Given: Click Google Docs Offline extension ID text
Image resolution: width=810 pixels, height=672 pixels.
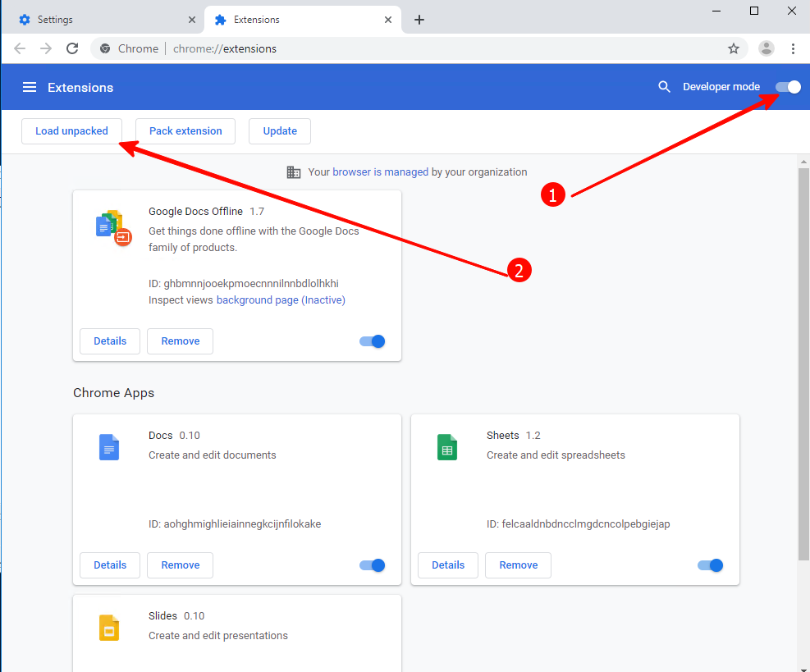Looking at the screenshot, I should pyautogui.click(x=244, y=284).
